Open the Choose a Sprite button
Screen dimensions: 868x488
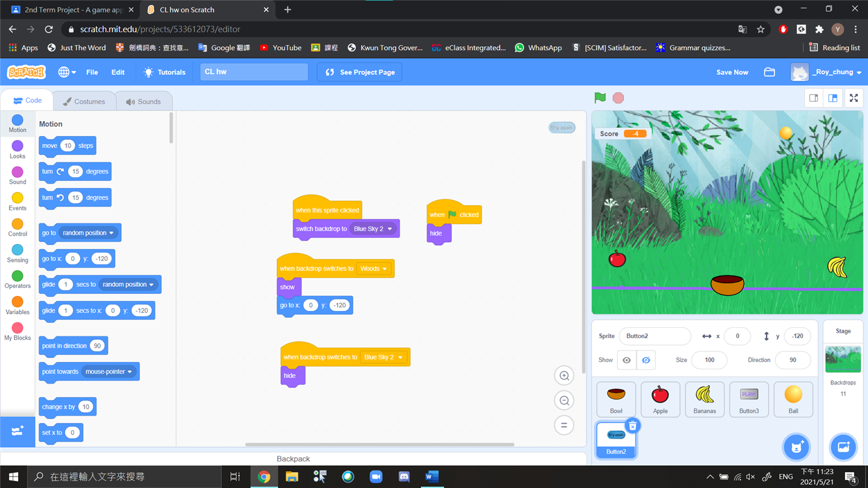796,447
